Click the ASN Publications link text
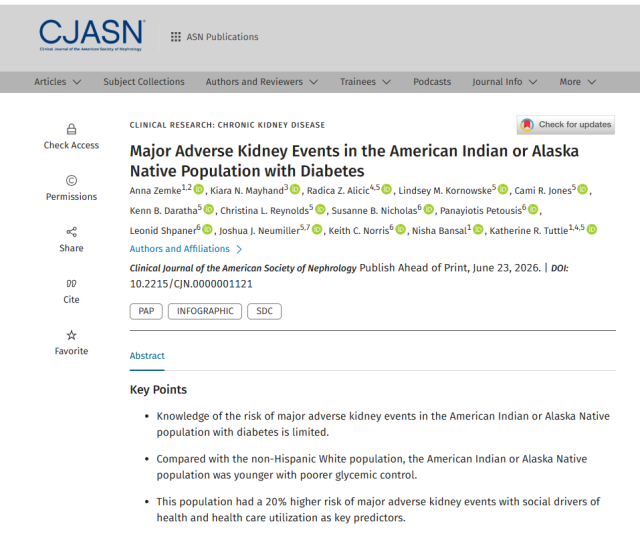The height and width of the screenshot is (534, 640). click(x=222, y=37)
